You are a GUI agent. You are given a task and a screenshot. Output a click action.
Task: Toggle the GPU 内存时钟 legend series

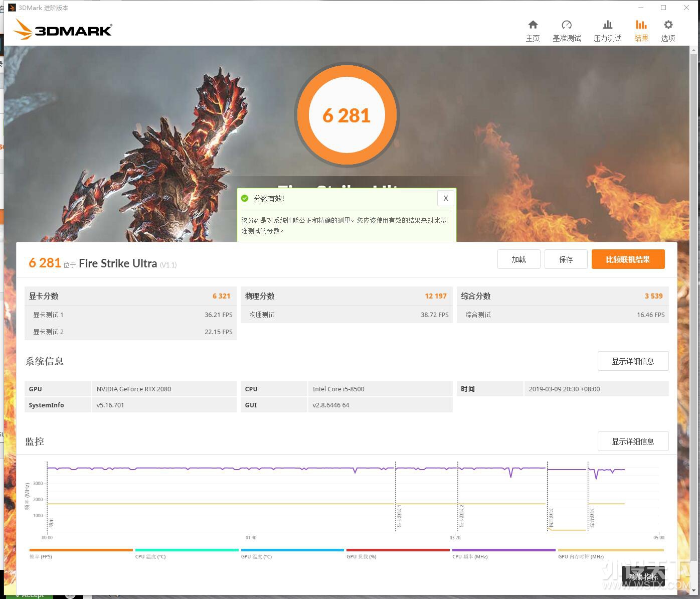[x=610, y=553]
